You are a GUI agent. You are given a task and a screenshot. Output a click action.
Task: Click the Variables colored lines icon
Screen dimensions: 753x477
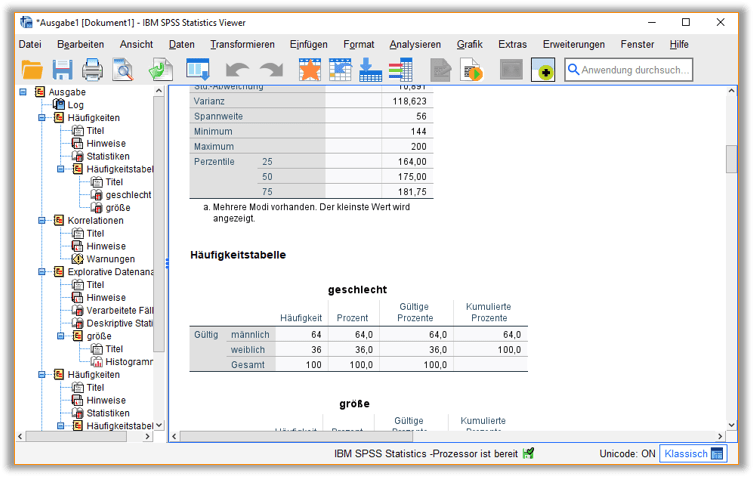(x=401, y=70)
